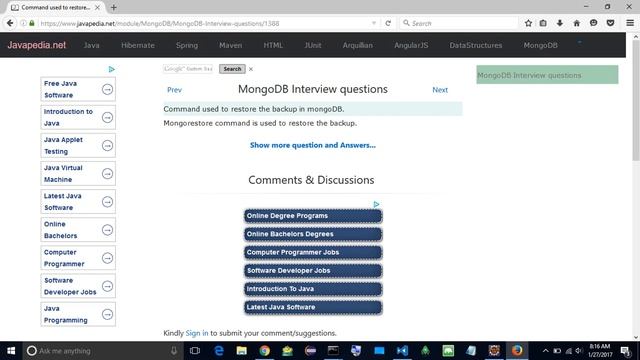Clear the Google custom search with X

251,69
